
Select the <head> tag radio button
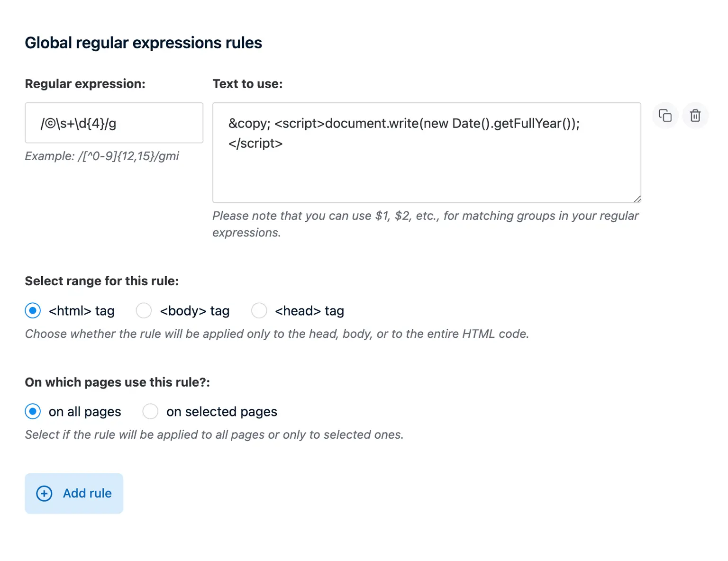[x=259, y=310]
